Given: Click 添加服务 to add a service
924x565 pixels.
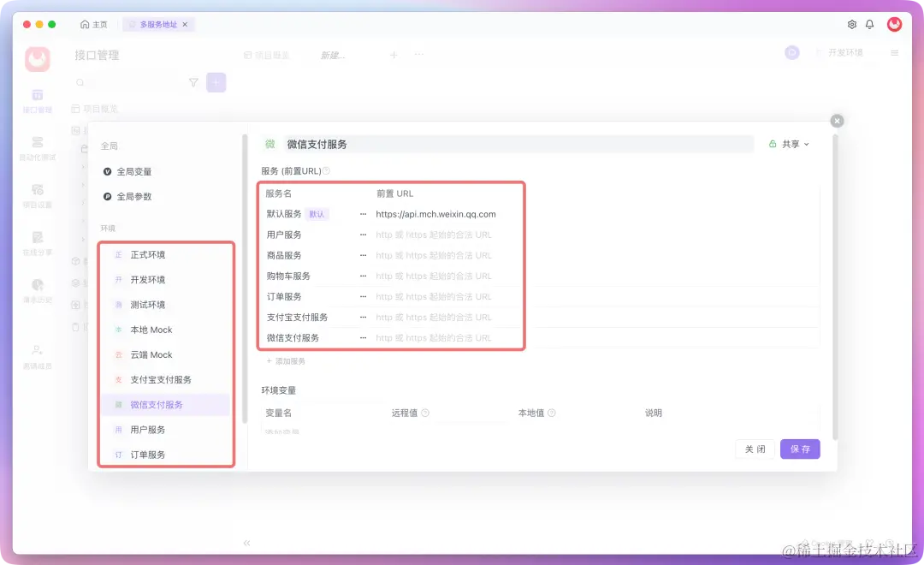Looking at the screenshot, I should [286, 361].
